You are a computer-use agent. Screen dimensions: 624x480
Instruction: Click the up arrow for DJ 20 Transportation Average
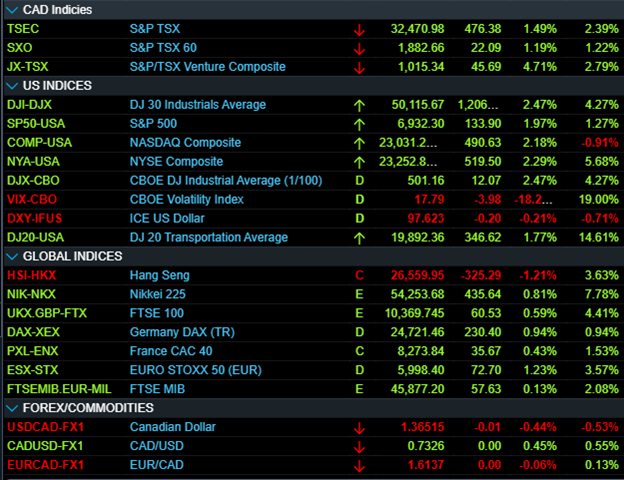tap(359, 238)
